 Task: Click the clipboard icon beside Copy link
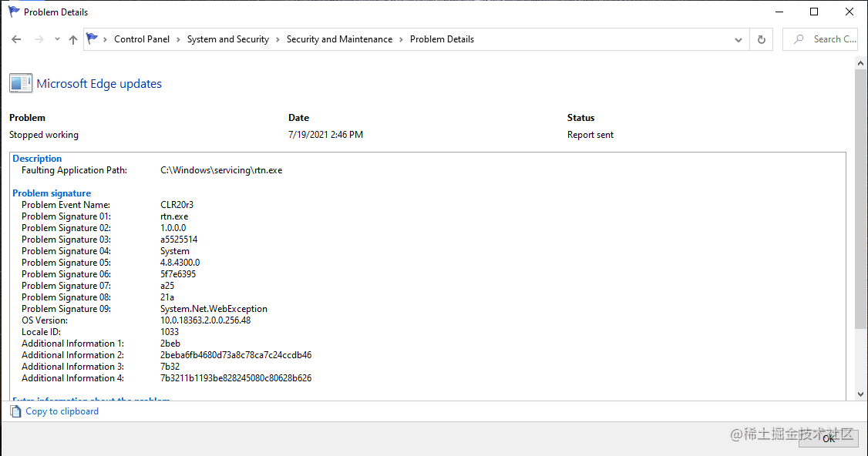16,411
